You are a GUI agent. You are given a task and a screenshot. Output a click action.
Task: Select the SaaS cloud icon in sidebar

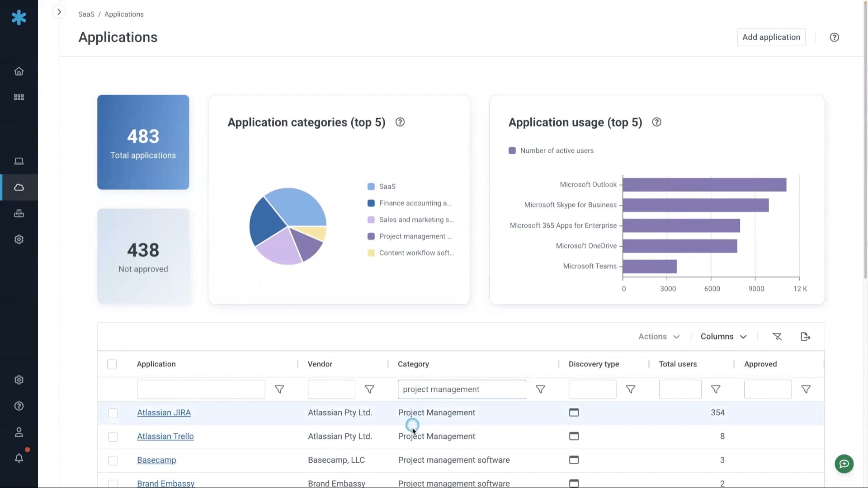[19, 187]
